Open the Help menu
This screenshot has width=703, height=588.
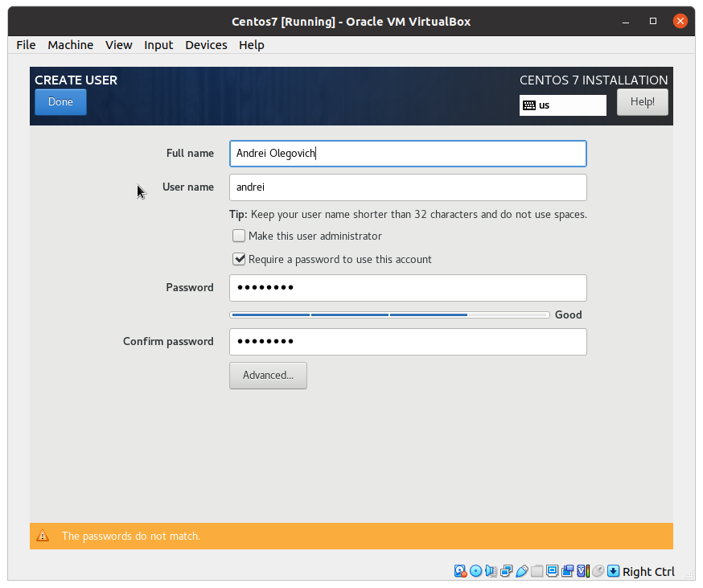pos(252,45)
